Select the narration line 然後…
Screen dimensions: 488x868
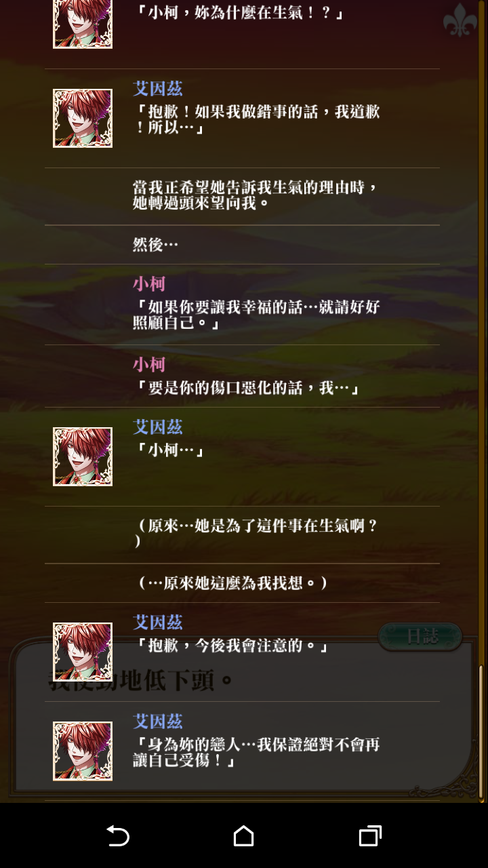pos(155,245)
